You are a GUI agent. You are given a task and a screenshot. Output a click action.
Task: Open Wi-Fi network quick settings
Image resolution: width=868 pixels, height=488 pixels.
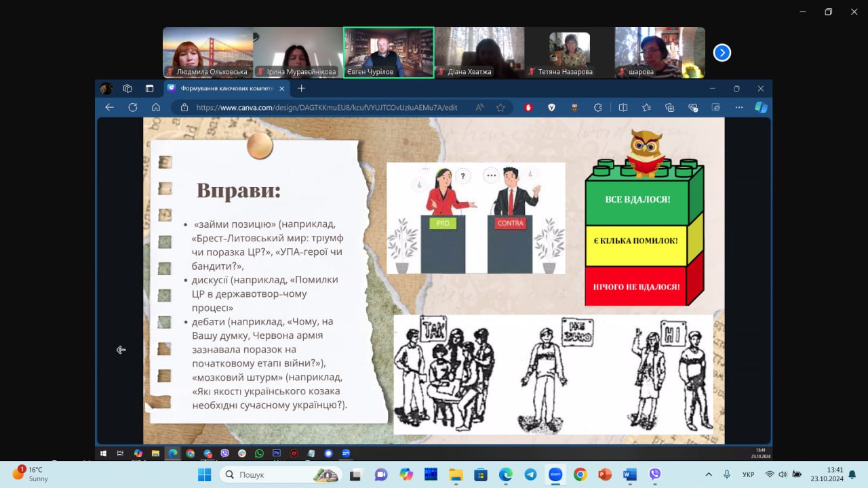click(x=770, y=474)
